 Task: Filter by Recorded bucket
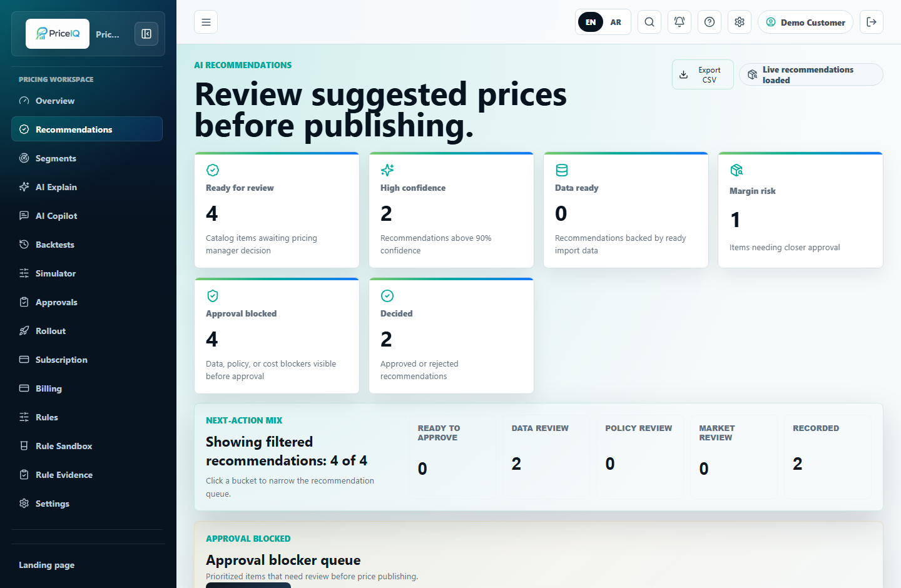pyautogui.click(x=828, y=457)
